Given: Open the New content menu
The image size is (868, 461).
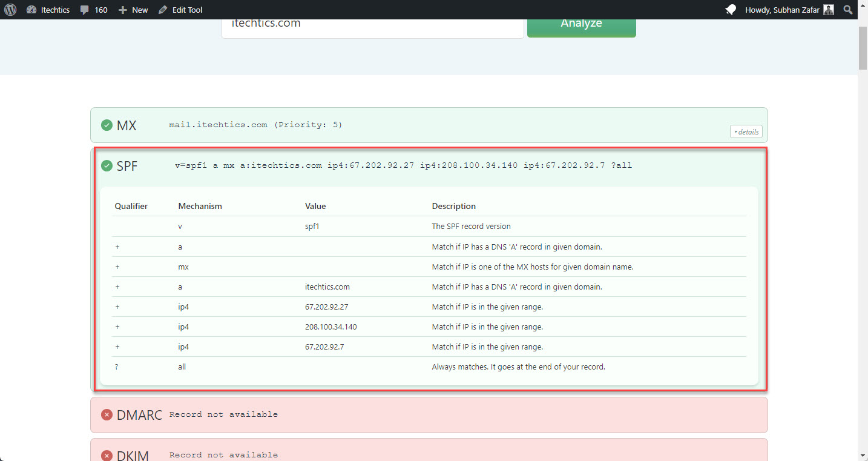Looking at the screenshot, I should point(133,10).
